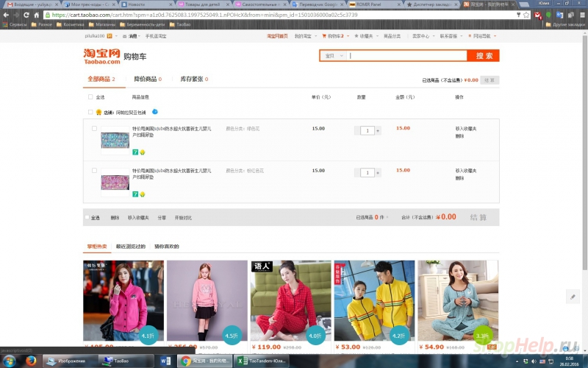588x368 pixels.
Task: Click 分享 in the bottom action bar
Action: click(x=162, y=217)
